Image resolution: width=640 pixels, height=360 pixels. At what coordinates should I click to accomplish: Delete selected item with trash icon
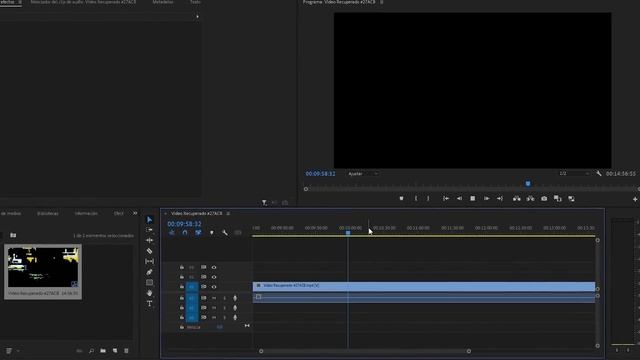click(126, 351)
